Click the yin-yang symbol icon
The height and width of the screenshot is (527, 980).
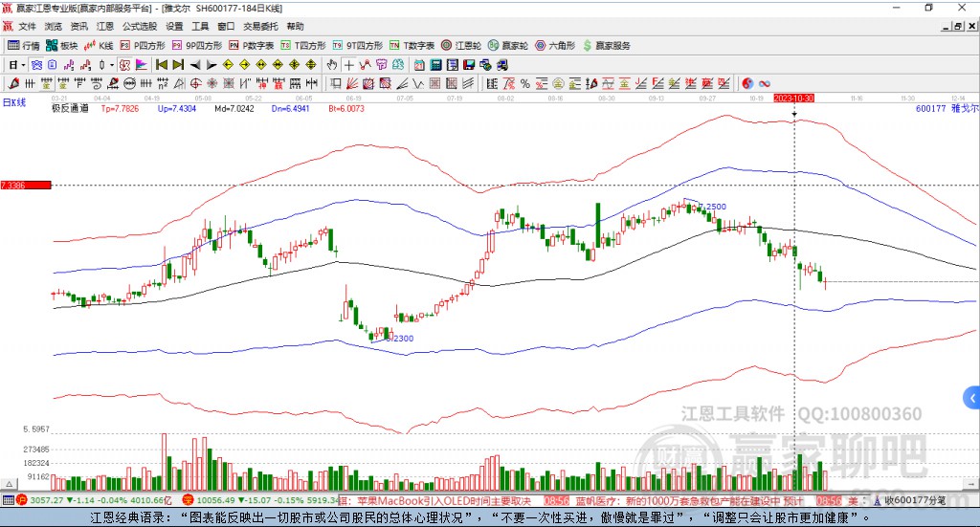[747, 83]
